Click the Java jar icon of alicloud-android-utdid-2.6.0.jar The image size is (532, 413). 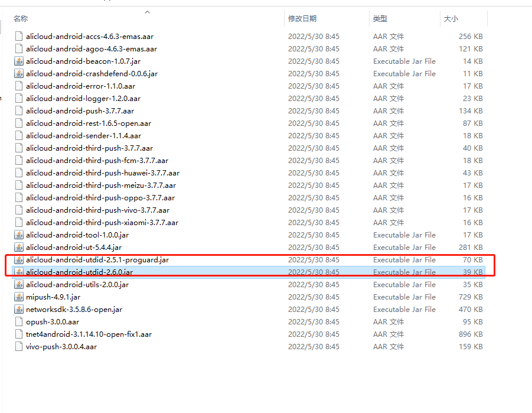pyautogui.click(x=19, y=272)
